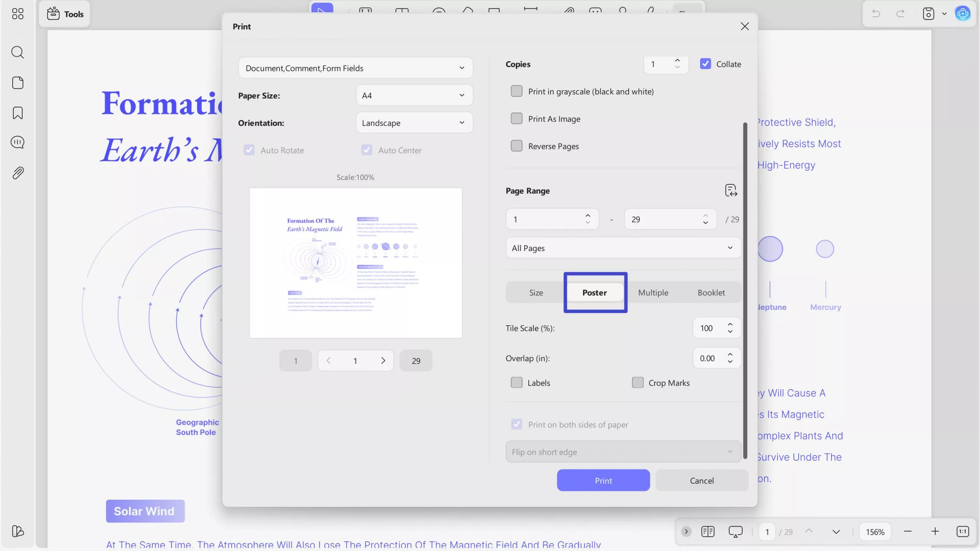This screenshot has height=551, width=980.
Task: Open the Paper Size dropdown
Action: (x=414, y=95)
